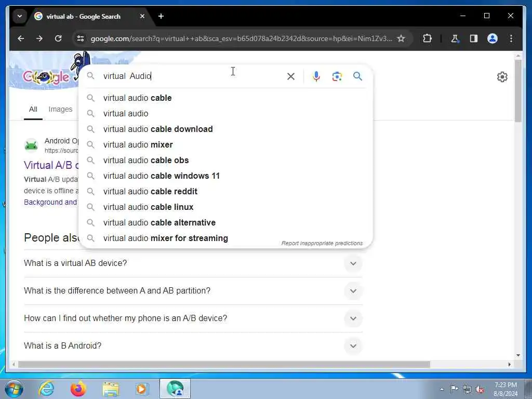Image resolution: width=532 pixels, height=399 pixels.
Task: Open the Windows Start menu
Action: [x=14, y=389]
